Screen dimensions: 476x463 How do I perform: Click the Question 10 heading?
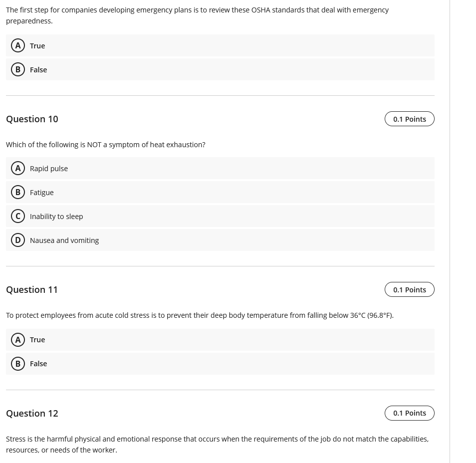pos(32,119)
